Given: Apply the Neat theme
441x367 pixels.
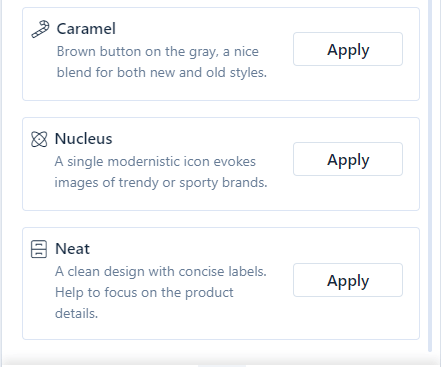Looking at the screenshot, I should [x=348, y=280].
